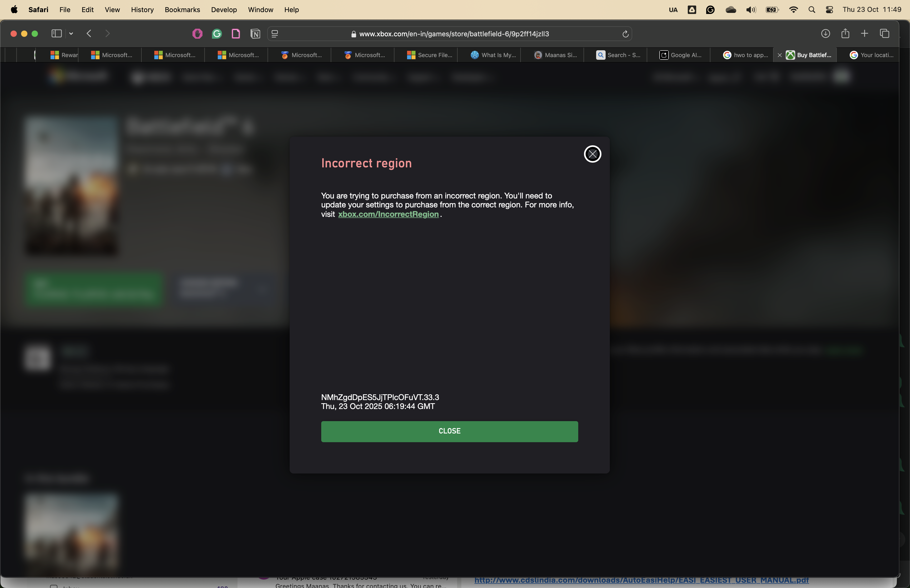This screenshot has width=910, height=588.
Task: Focus the xbox.com address bar
Action: click(449, 34)
